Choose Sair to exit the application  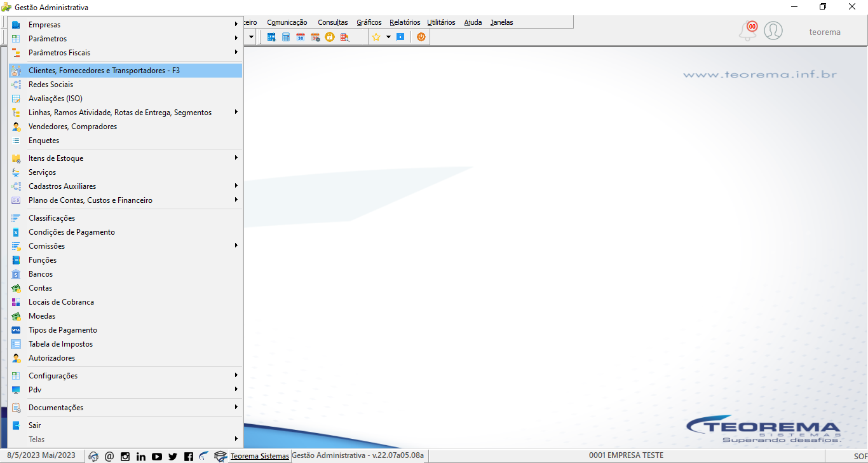pos(125,425)
